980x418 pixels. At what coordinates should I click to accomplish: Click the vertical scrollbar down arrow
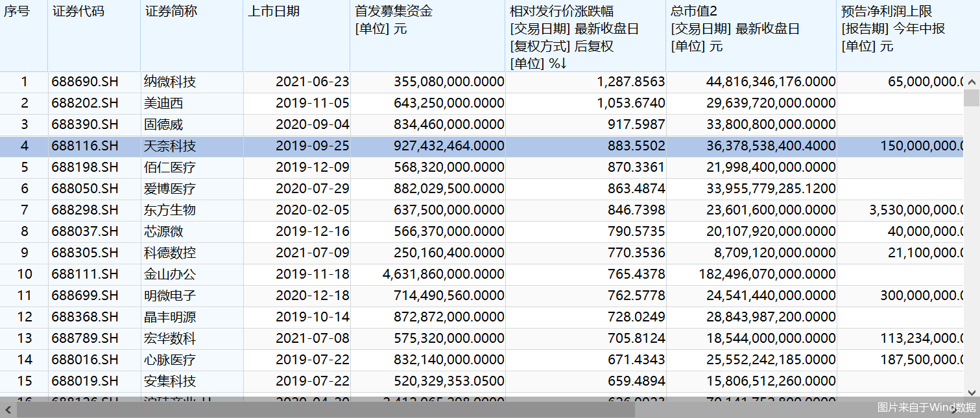coord(972,393)
